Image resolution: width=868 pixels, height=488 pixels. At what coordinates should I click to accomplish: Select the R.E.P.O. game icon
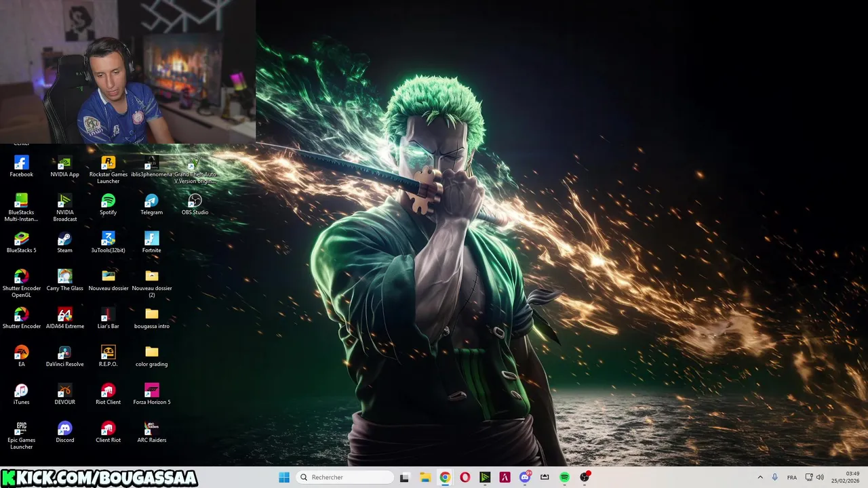pyautogui.click(x=108, y=356)
